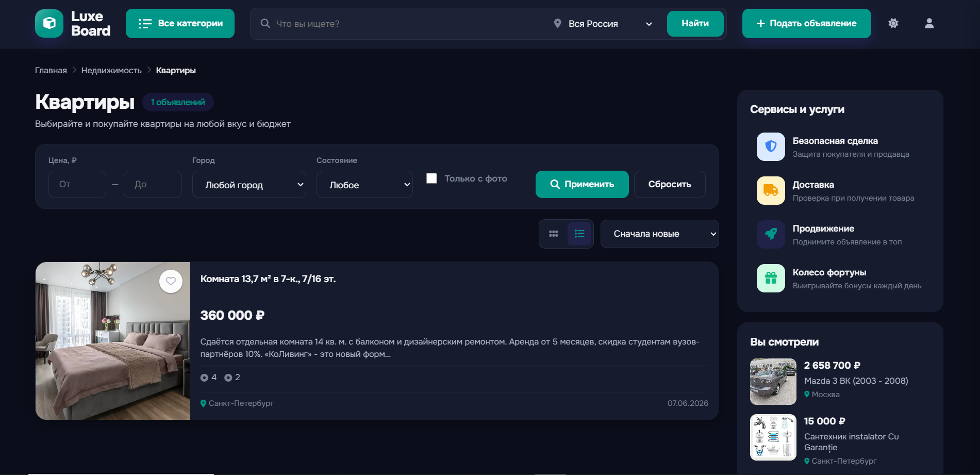
Task: Open Сантехник instalator Cu Garanție listing
Action: (x=852, y=442)
